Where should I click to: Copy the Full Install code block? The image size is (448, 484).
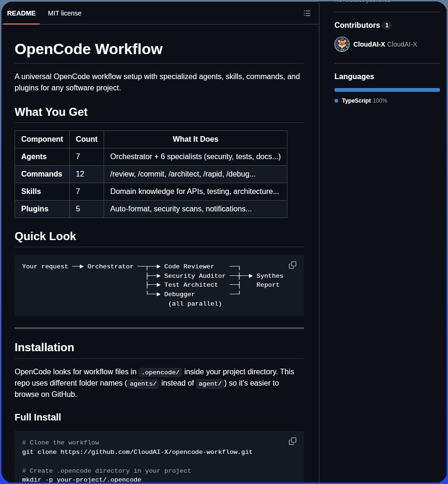click(293, 441)
